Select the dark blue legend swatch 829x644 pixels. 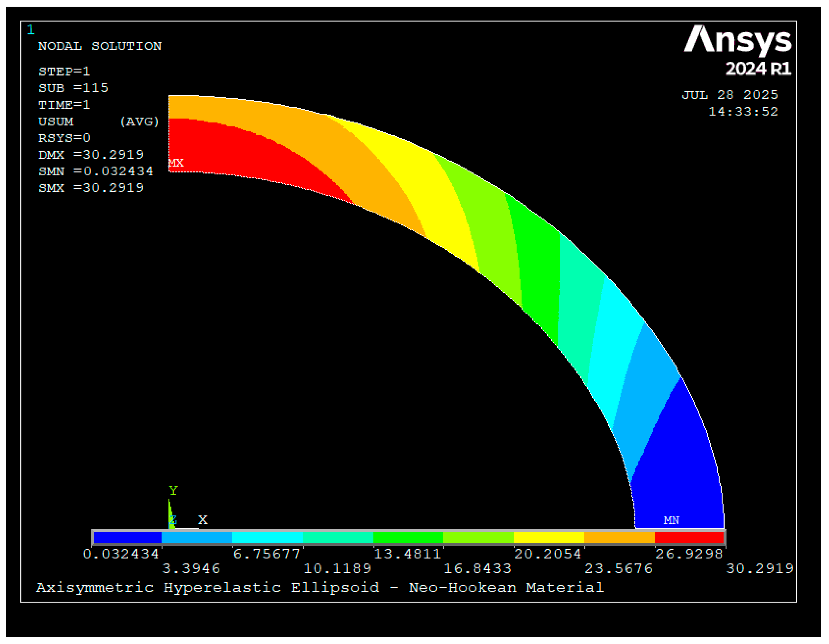[127, 538]
